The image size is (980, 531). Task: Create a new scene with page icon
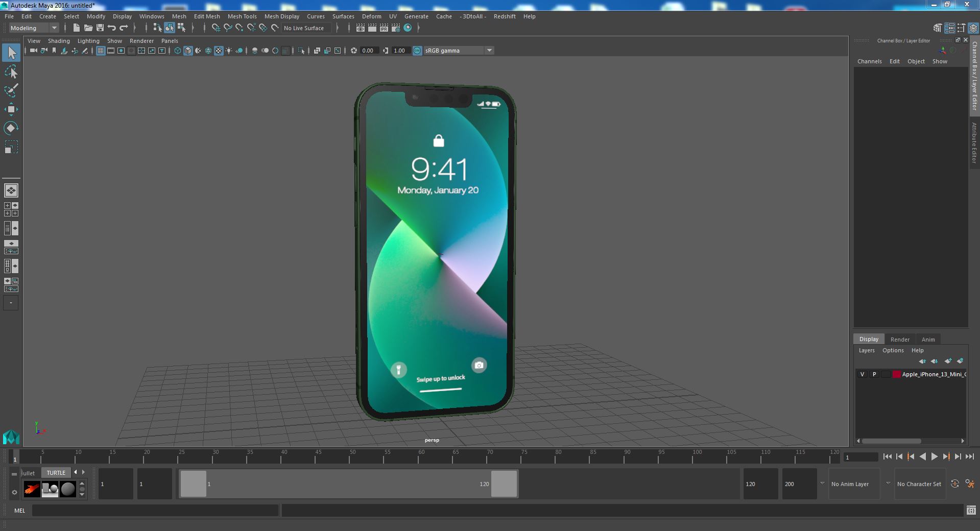pyautogui.click(x=76, y=28)
